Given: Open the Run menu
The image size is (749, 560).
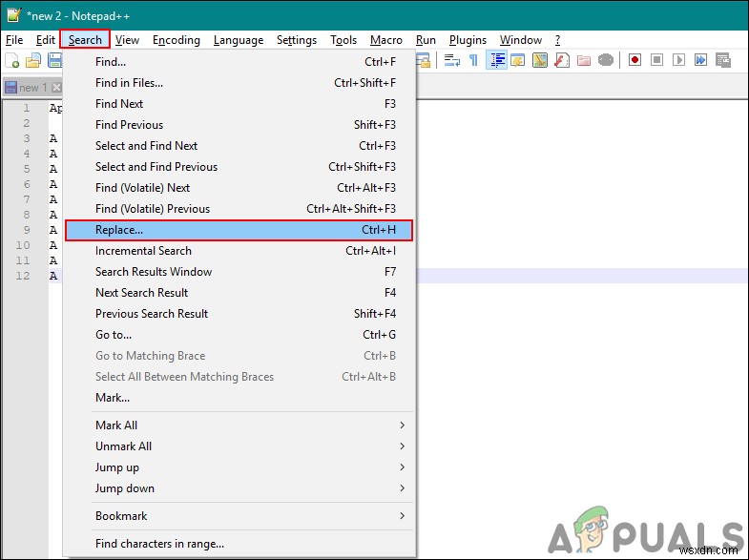Looking at the screenshot, I should point(426,40).
